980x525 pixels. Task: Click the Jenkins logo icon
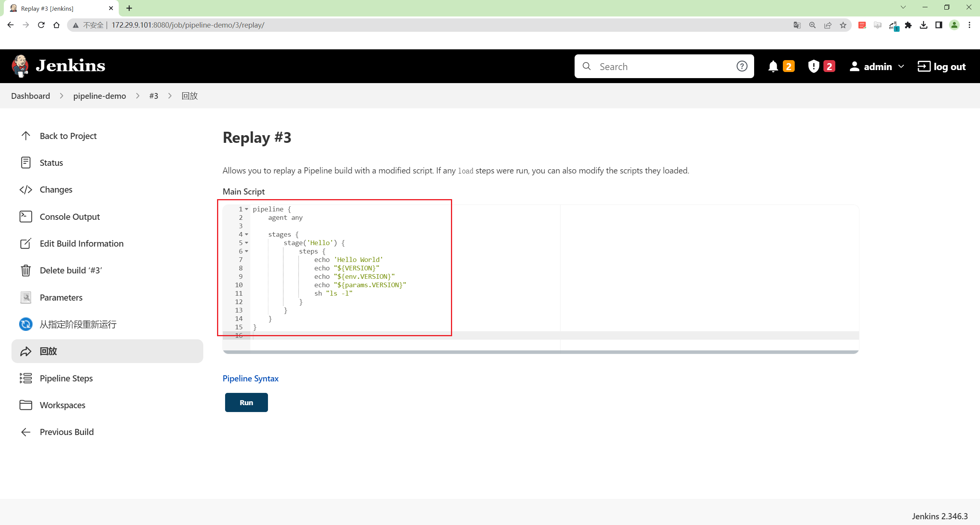tap(20, 66)
